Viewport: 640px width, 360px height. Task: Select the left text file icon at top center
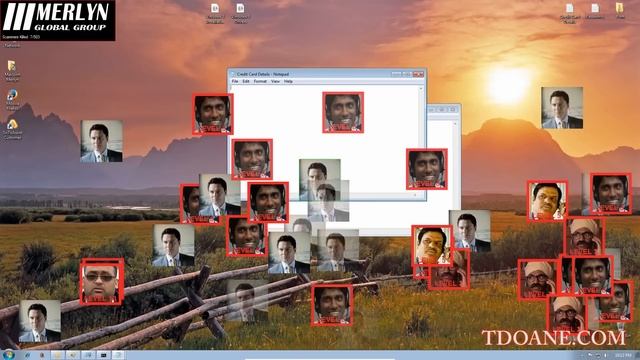(215, 13)
